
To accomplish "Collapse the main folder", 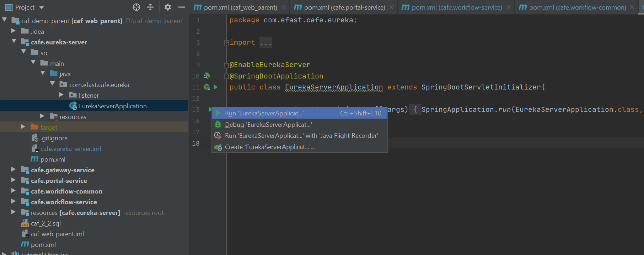I will [x=33, y=63].
